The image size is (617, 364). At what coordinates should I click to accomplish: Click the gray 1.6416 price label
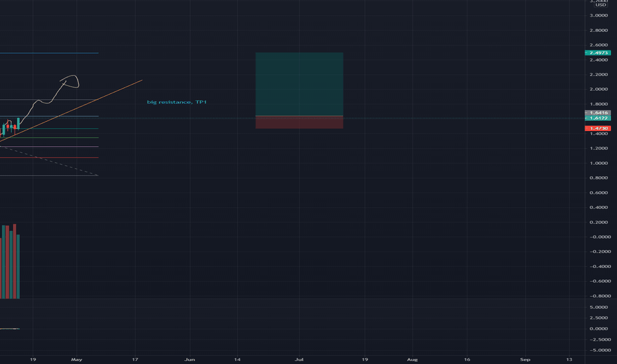(x=598, y=113)
